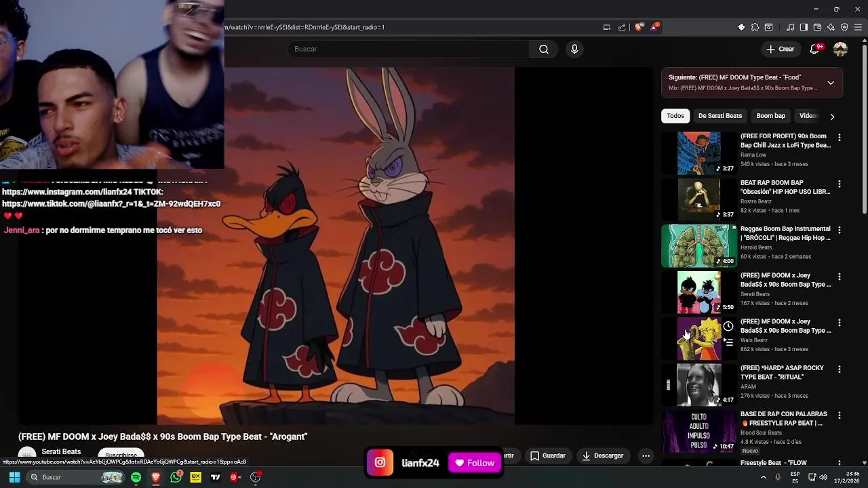Add Wais Beatz video to Watch Later clock icon
This screenshot has height=488, width=868.
tap(728, 327)
